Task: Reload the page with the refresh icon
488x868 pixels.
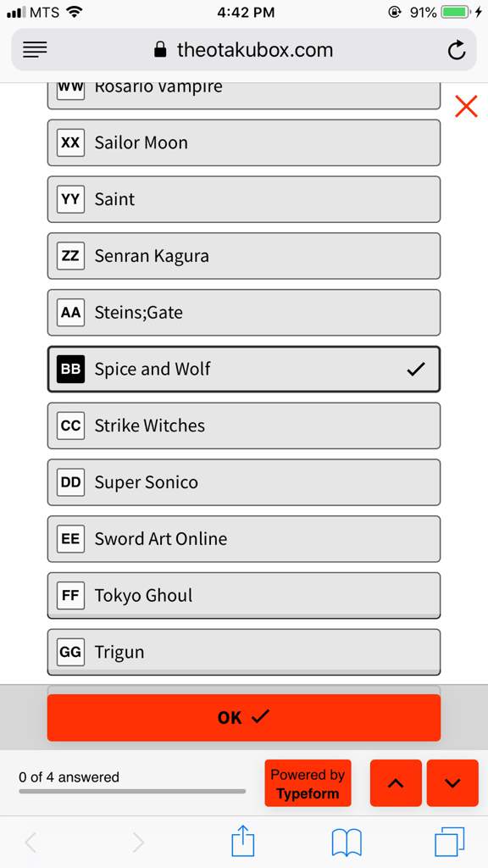Action: pos(456,50)
